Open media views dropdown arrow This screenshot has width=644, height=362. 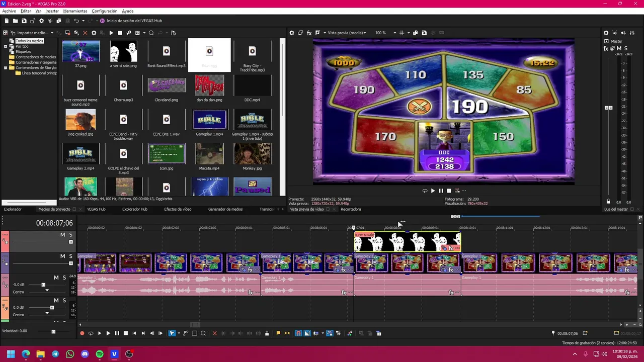(144, 33)
